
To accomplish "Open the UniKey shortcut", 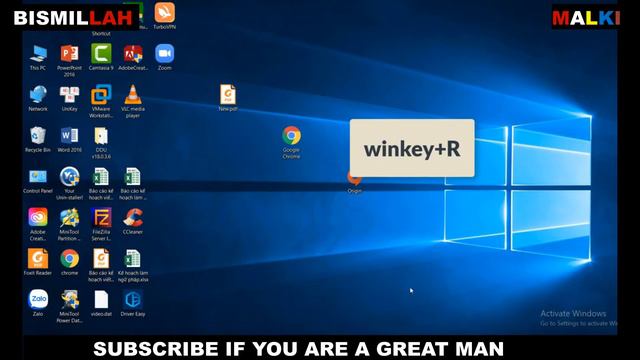I will click(69, 95).
